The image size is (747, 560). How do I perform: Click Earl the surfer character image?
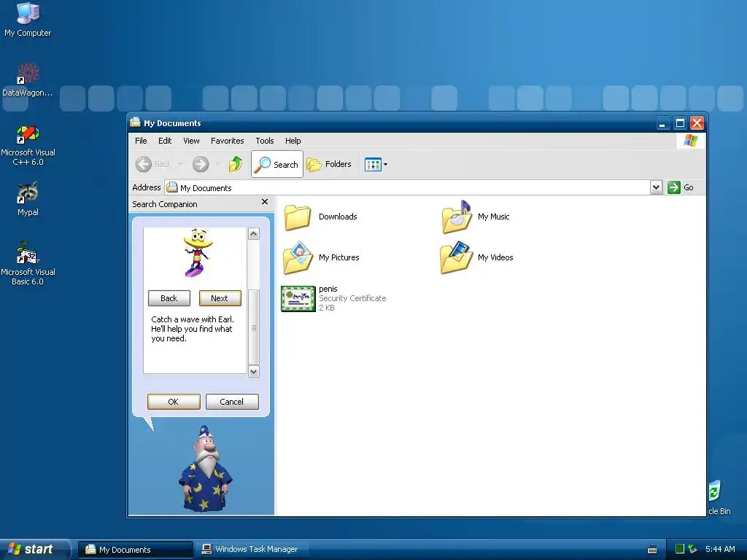click(198, 253)
